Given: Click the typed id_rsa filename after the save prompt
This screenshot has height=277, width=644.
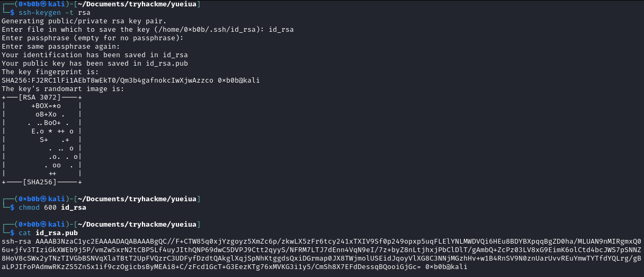Looking at the screenshot, I should (x=281, y=30).
